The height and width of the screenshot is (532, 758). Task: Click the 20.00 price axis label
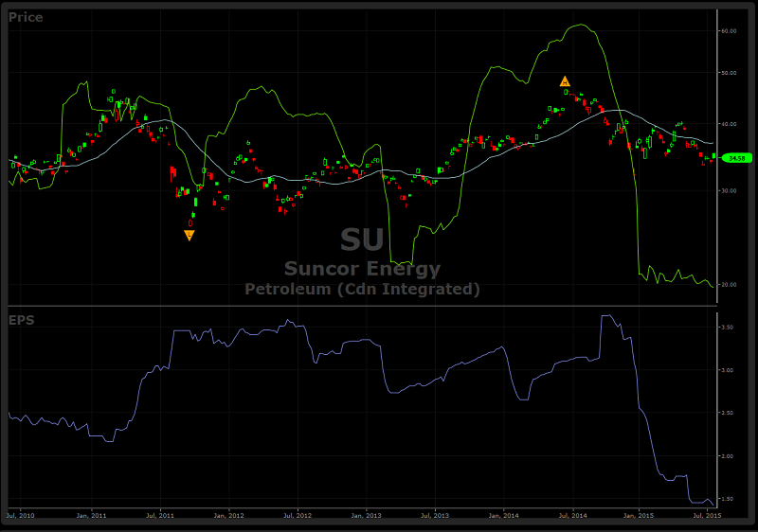click(729, 285)
